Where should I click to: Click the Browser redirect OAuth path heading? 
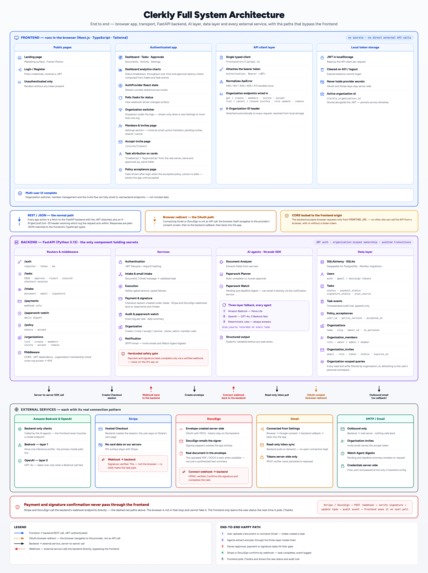(x=188, y=217)
